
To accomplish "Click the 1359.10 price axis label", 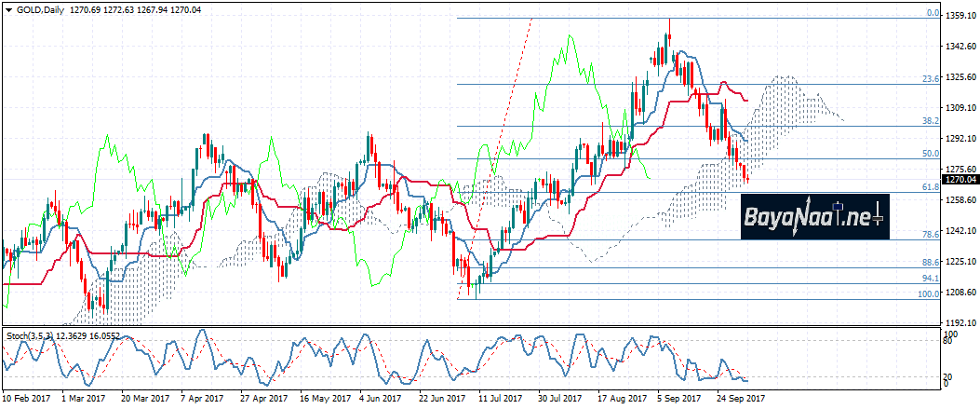I will pyautogui.click(x=960, y=16).
